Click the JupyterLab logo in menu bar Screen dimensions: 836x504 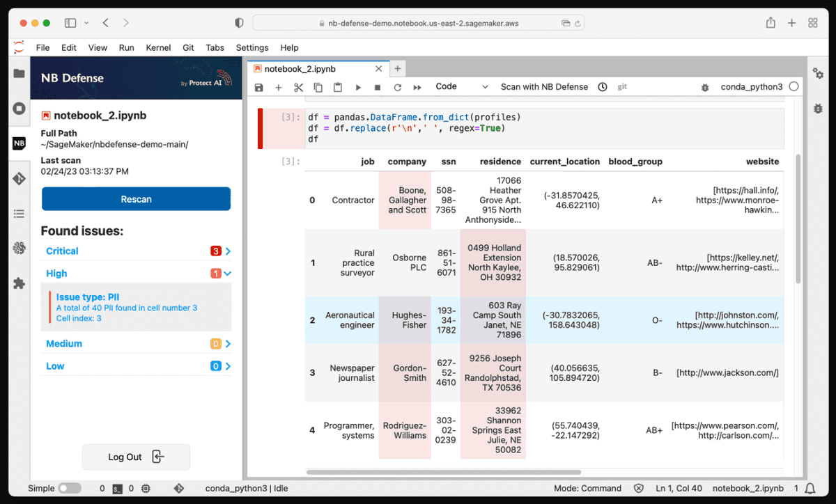[19, 47]
